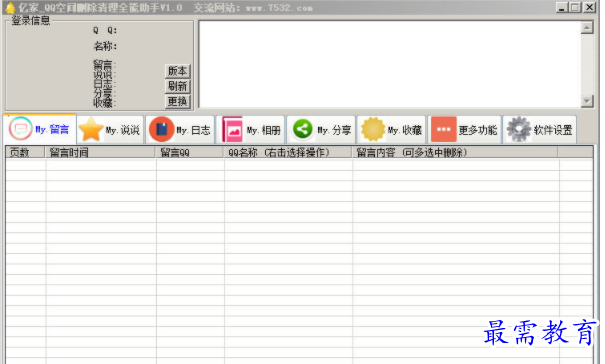Switch to the My.留言 tab label

tap(52, 130)
